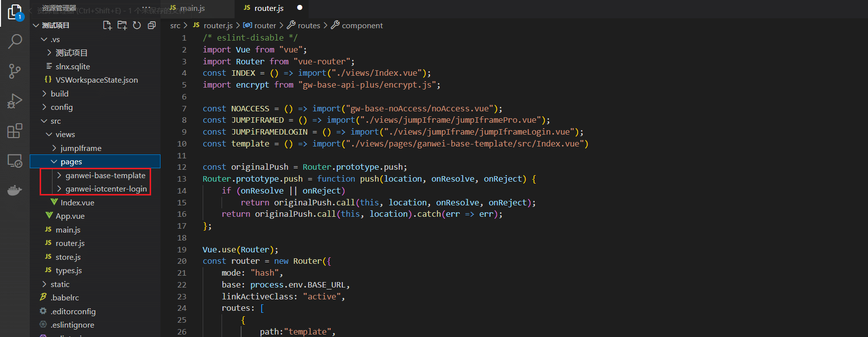Click the New File icon in explorer
868x337 pixels.
pyautogui.click(x=107, y=25)
